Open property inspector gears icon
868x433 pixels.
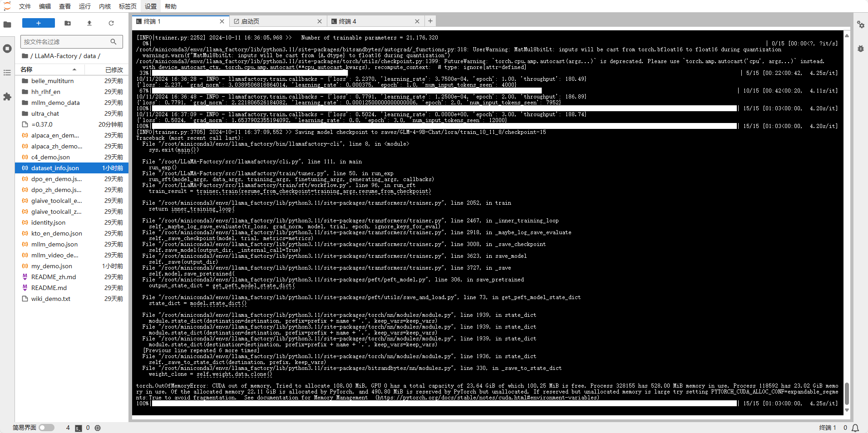(861, 25)
